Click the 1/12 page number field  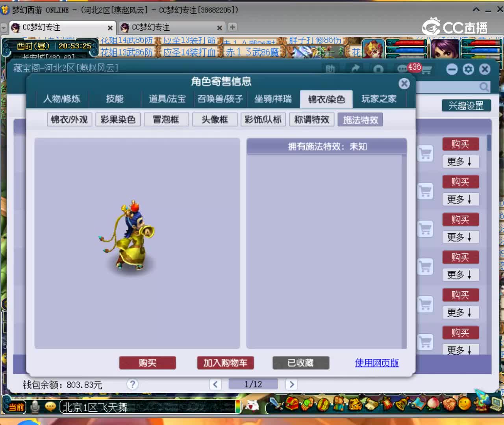coord(253,384)
